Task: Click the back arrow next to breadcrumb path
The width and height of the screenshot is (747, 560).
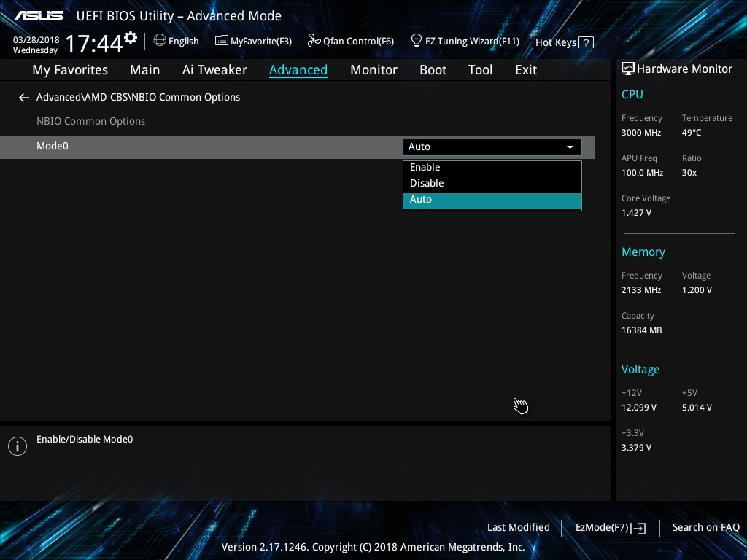Action: pos(24,98)
